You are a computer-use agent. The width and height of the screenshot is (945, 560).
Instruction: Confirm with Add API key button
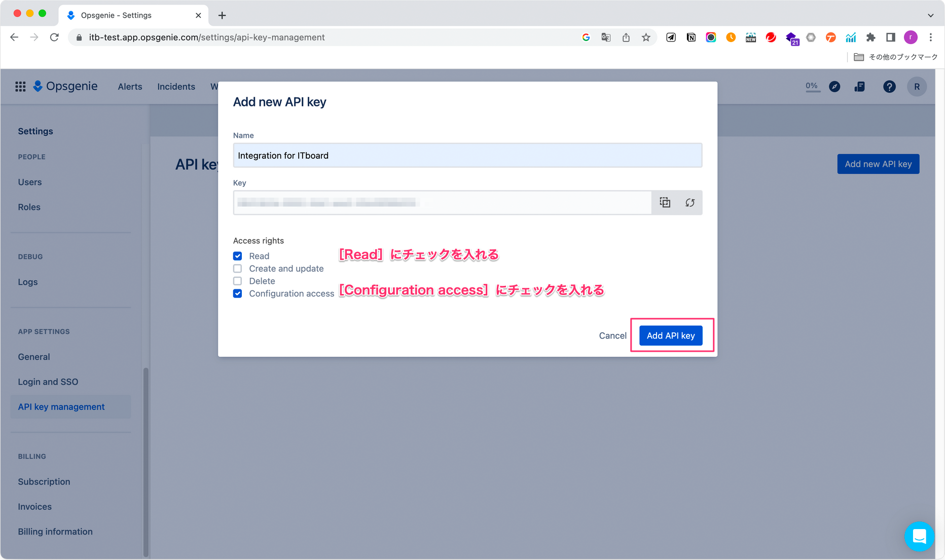click(x=670, y=335)
